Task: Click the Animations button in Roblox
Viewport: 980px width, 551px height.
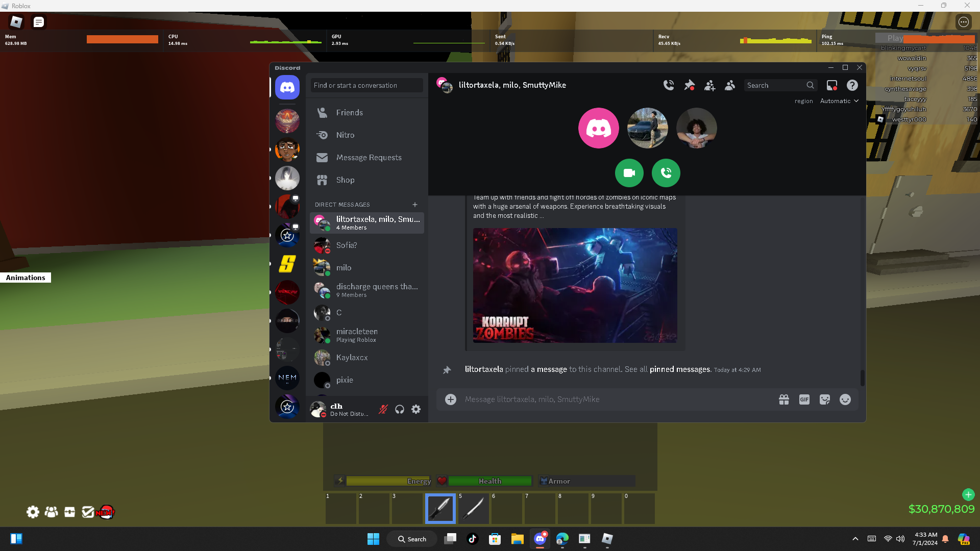Action: pyautogui.click(x=26, y=278)
